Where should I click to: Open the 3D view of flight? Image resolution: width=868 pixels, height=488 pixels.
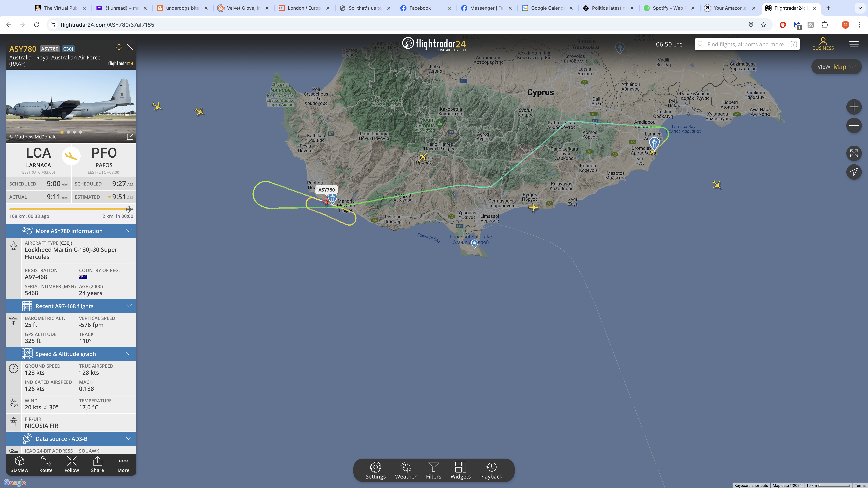click(x=20, y=464)
